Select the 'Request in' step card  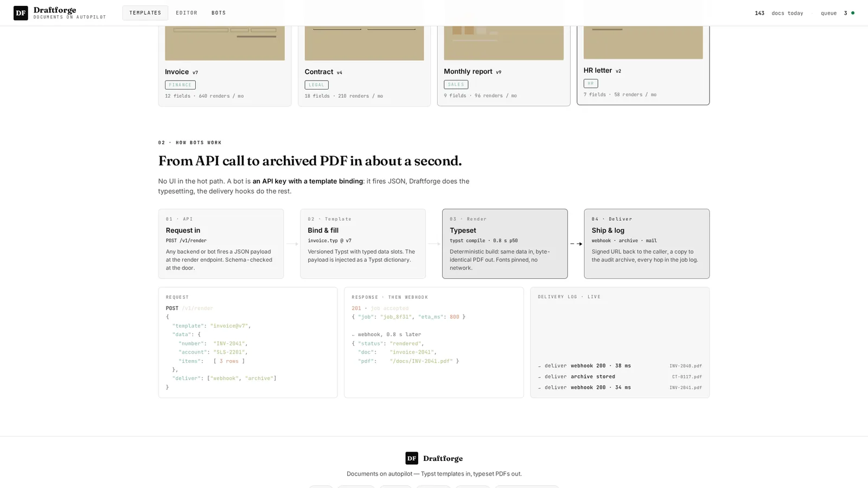pyautogui.click(x=221, y=243)
